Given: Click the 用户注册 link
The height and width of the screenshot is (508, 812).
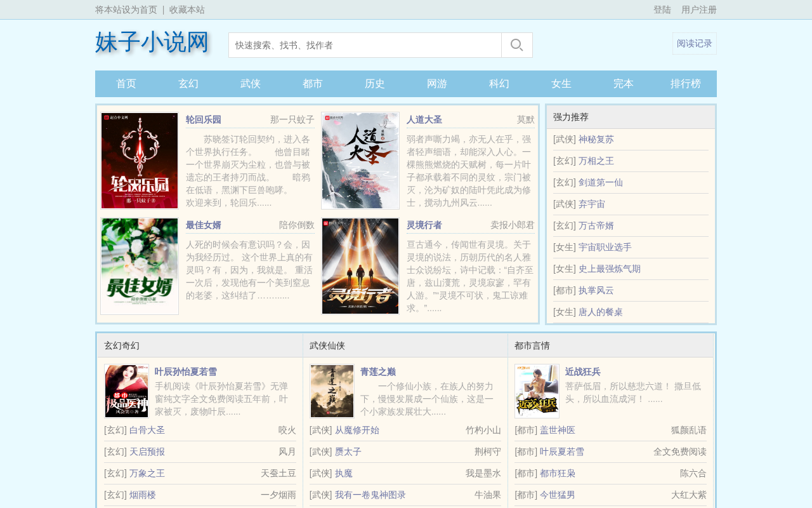Looking at the screenshot, I should 699,10.
